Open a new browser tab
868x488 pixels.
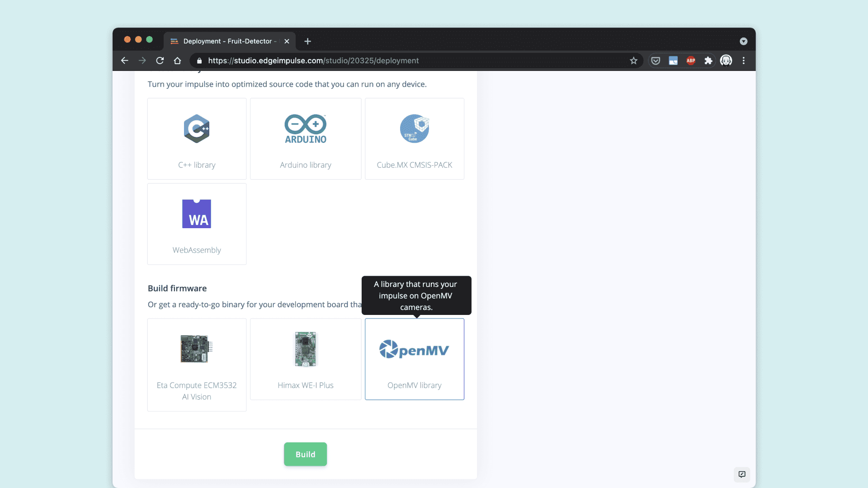(x=308, y=41)
